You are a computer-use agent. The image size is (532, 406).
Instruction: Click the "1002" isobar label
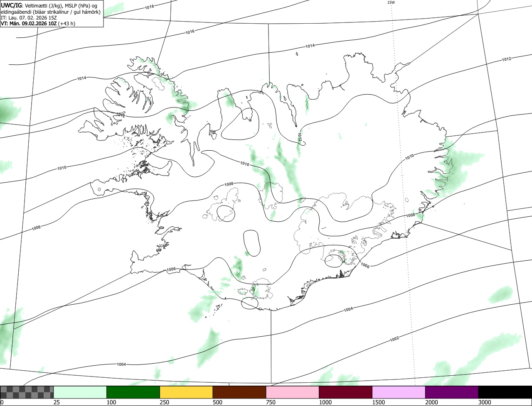coord(394,339)
